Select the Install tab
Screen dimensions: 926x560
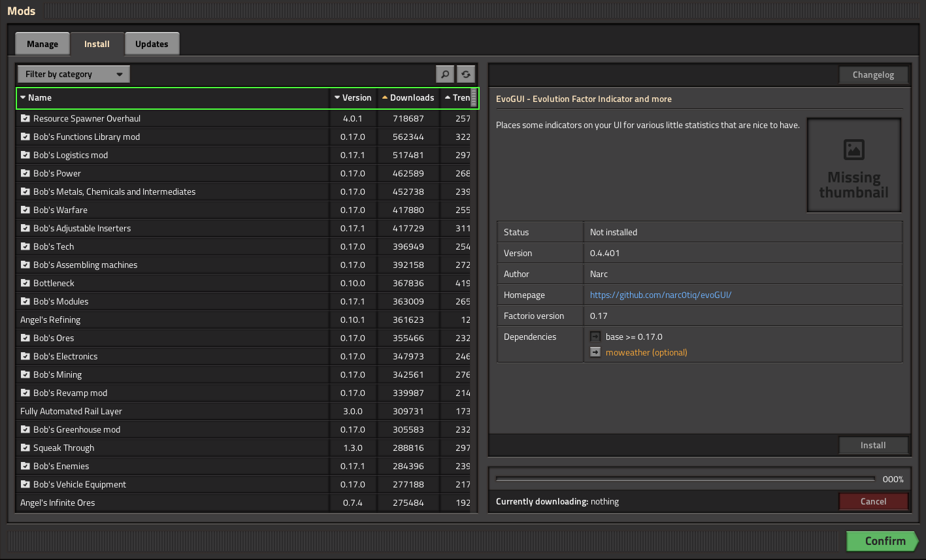(x=97, y=44)
